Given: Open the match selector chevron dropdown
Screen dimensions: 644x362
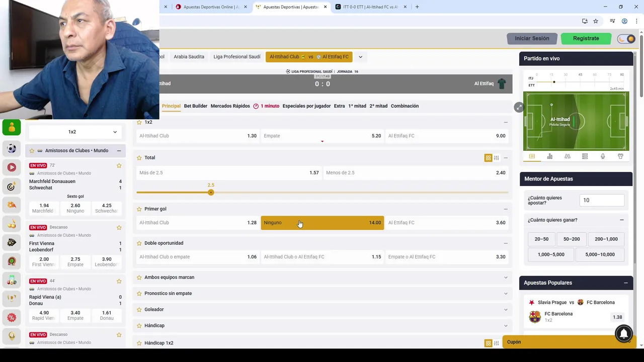Looking at the screenshot, I should tap(360, 57).
